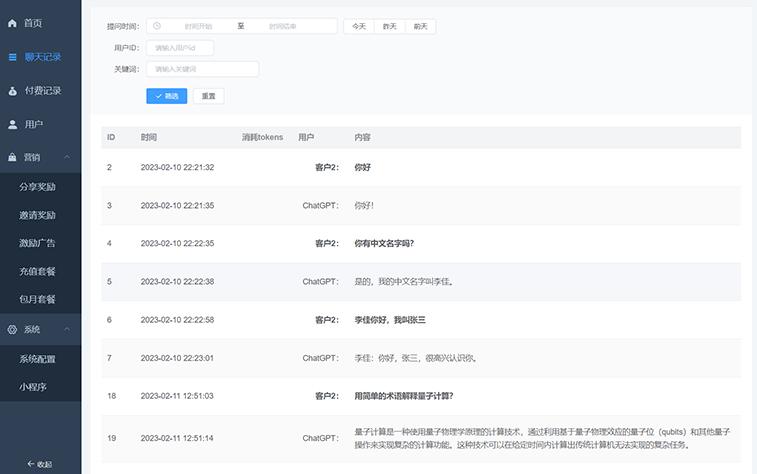Click the message 你有中文名字吗?

(384, 243)
